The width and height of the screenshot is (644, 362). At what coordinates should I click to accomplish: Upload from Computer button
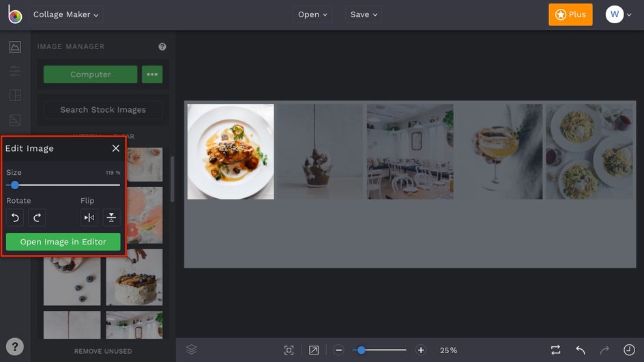(x=90, y=74)
